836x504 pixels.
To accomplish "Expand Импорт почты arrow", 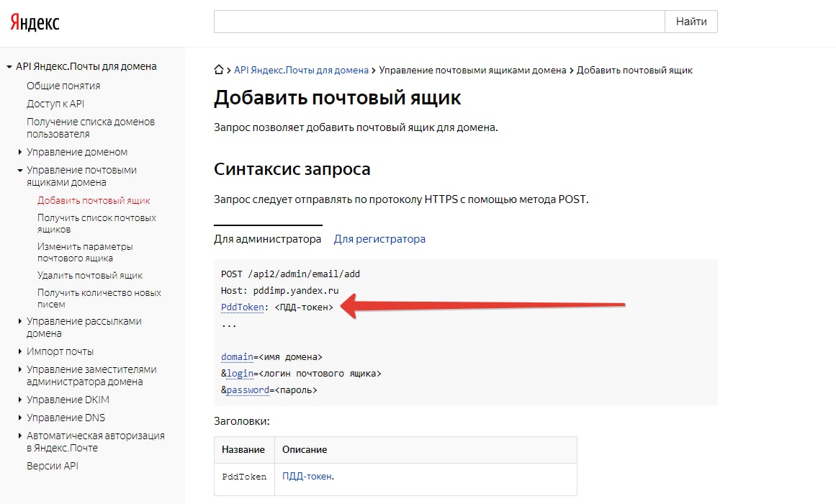I will click(19, 351).
